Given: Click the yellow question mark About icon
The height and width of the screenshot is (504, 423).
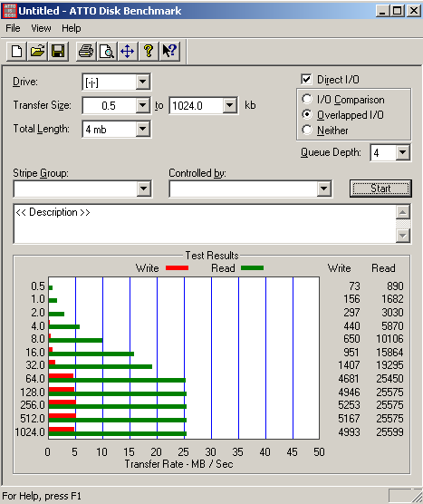Looking at the screenshot, I should point(148,51).
